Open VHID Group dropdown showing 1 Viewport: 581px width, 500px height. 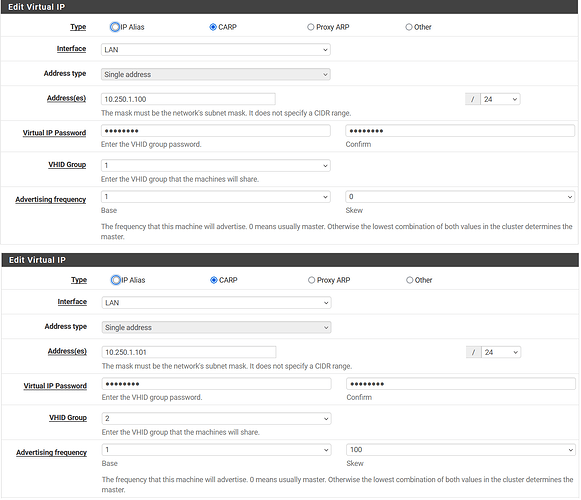[216, 165]
